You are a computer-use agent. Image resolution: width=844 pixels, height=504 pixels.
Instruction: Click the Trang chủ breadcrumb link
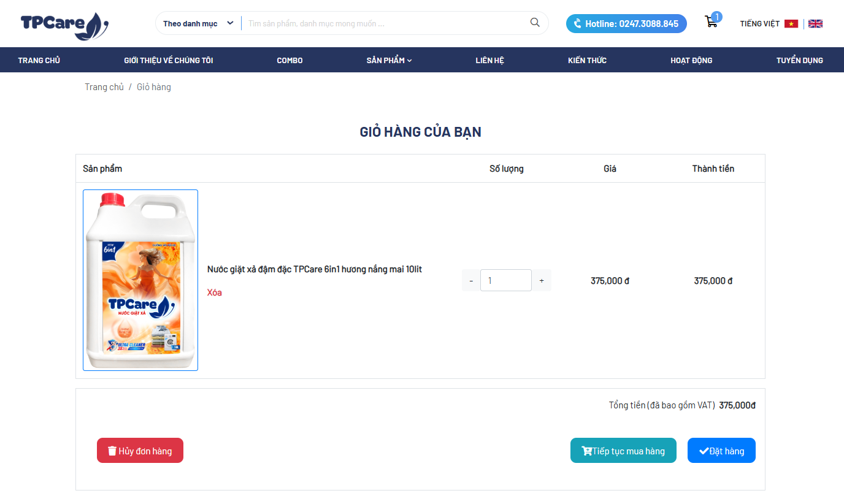104,87
